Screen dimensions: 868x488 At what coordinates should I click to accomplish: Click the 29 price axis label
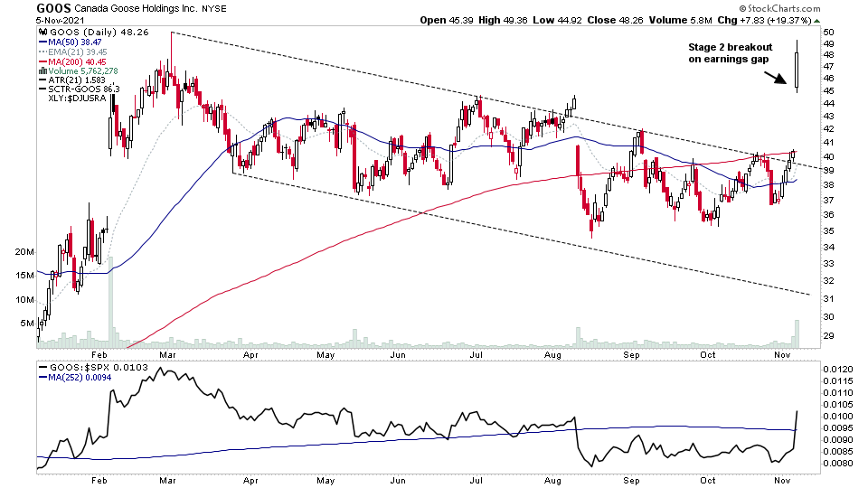click(x=829, y=336)
